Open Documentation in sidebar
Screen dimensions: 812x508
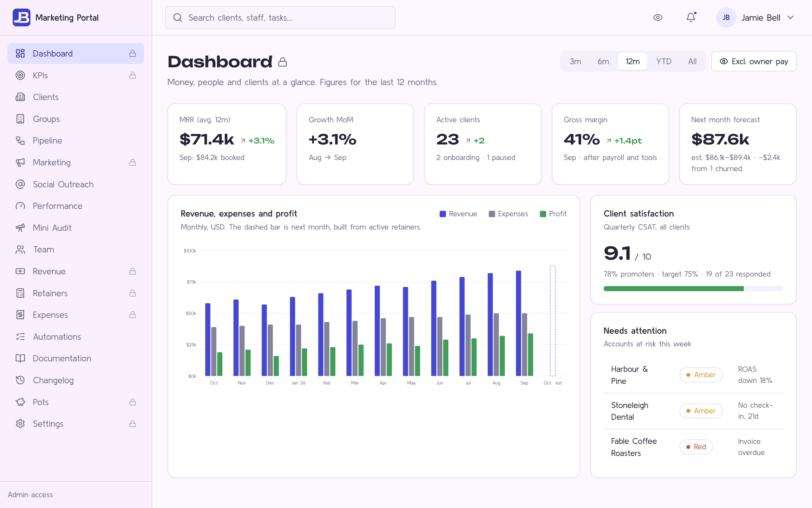(76, 358)
